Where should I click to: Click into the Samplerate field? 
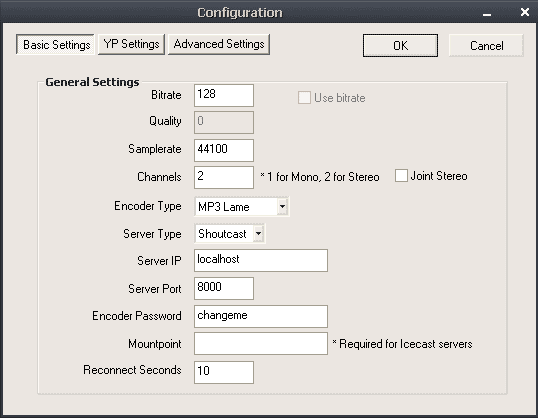click(224, 150)
